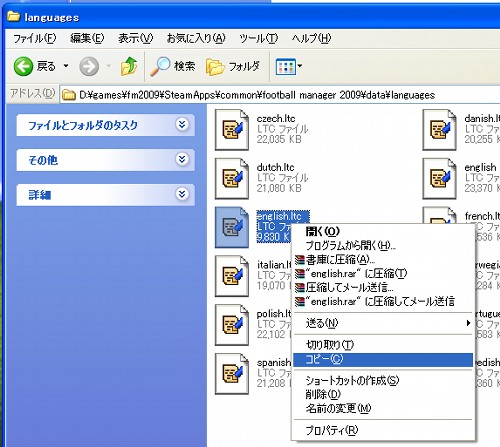Open Search with the magnifying glass icon

point(160,66)
